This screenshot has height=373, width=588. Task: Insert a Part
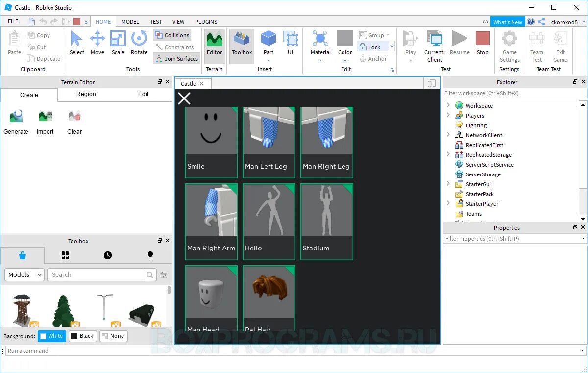coord(269,46)
